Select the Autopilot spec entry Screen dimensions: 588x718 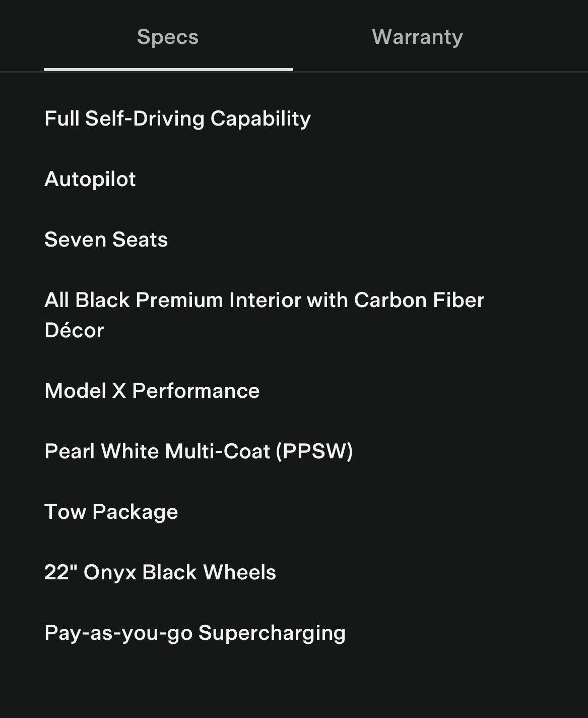[90, 179]
